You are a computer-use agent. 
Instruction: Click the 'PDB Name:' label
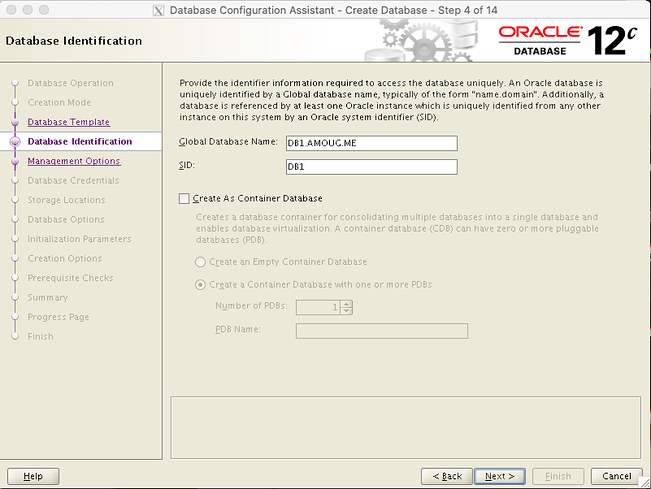point(238,330)
